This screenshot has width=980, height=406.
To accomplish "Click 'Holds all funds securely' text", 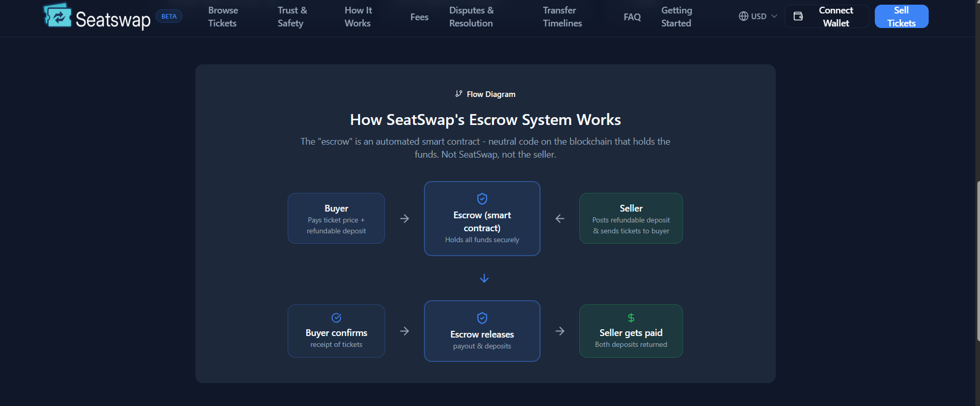I will click(482, 240).
